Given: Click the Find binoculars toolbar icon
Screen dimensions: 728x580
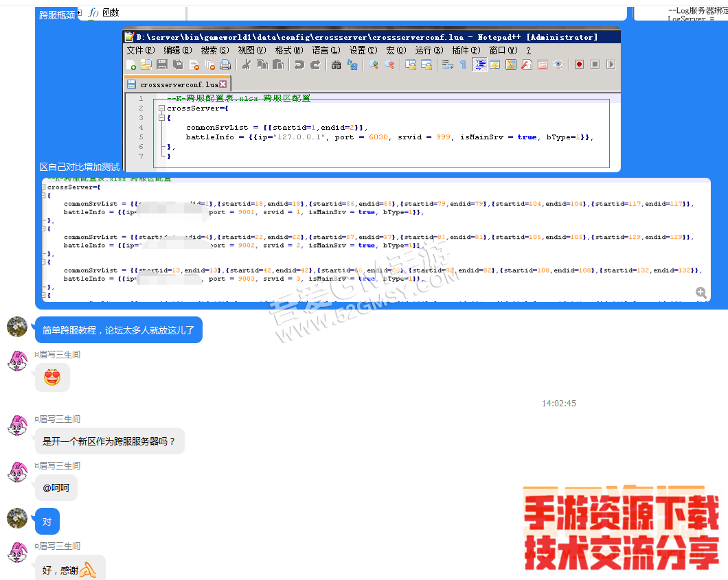Looking at the screenshot, I should coord(337,65).
